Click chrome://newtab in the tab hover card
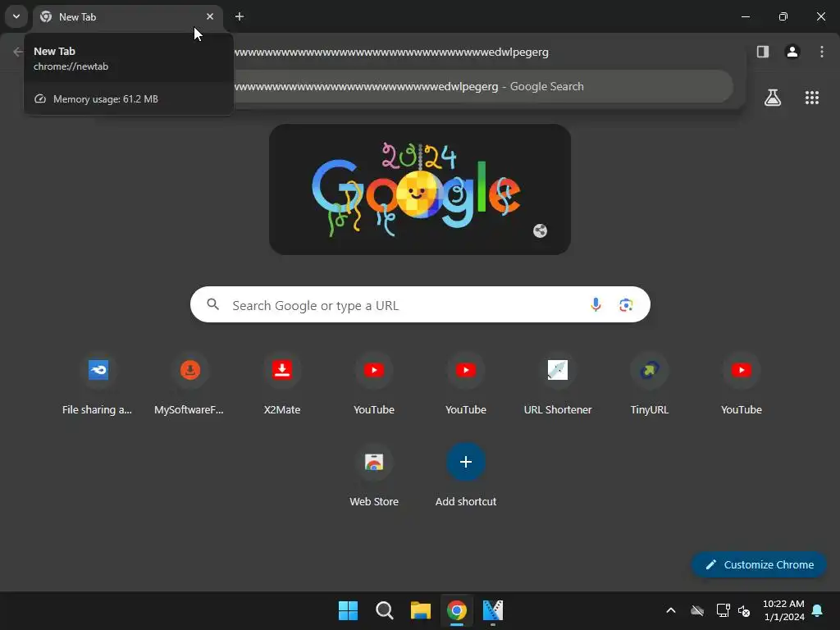Viewport: 840px width, 630px height. pyautogui.click(x=71, y=66)
